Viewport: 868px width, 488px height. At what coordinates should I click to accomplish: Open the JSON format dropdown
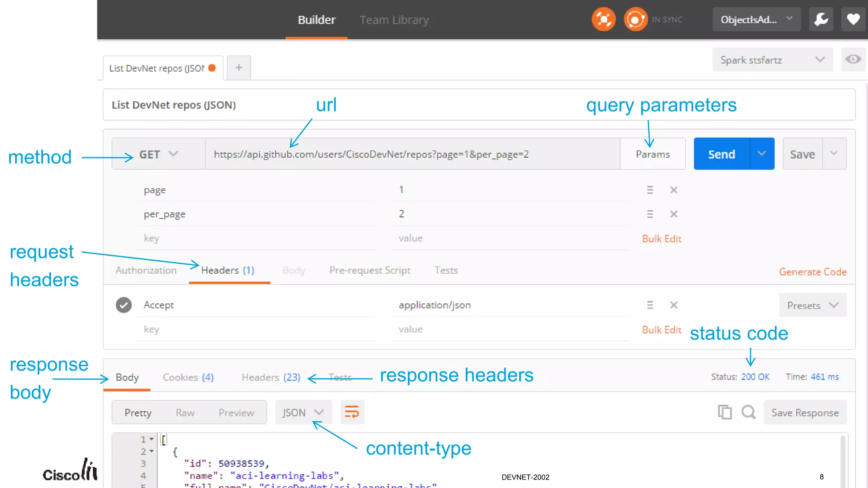pyautogui.click(x=303, y=413)
